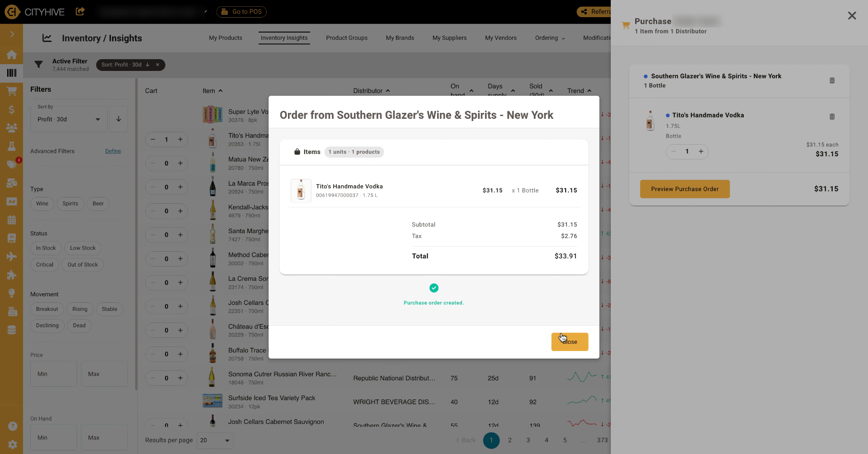Image resolution: width=868 pixels, height=454 pixels.
Task: Remove Tito's Handmade Vodka from purchase
Action: tap(832, 117)
